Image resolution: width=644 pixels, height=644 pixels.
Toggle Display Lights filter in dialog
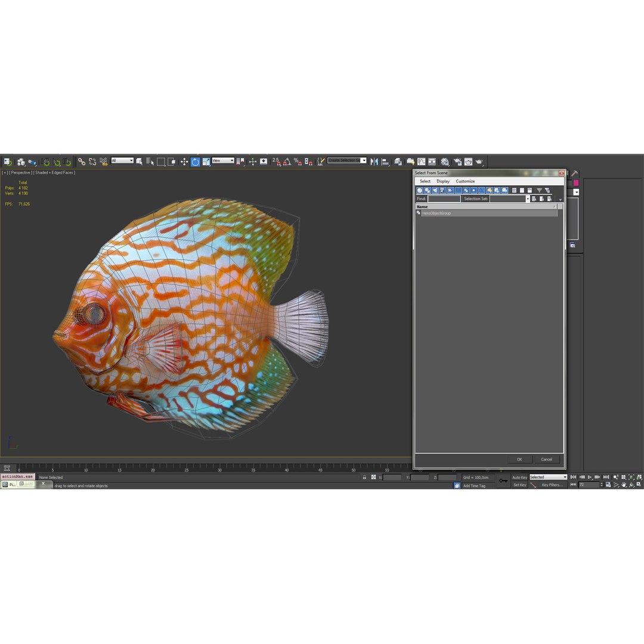click(x=435, y=190)
